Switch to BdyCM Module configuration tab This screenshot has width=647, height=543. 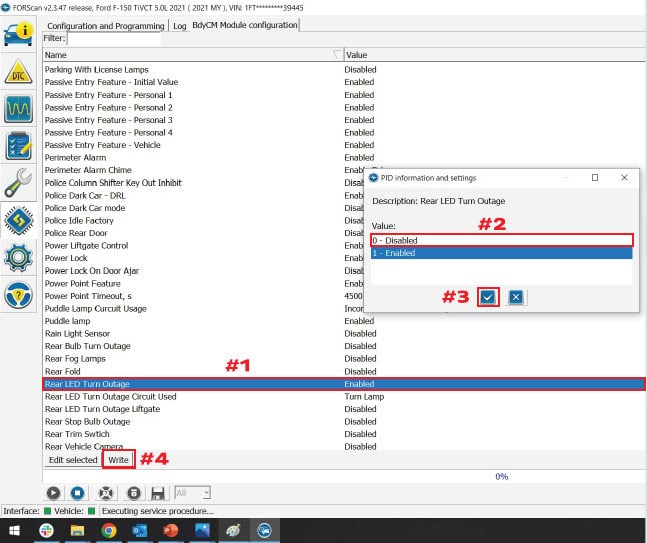245,25
